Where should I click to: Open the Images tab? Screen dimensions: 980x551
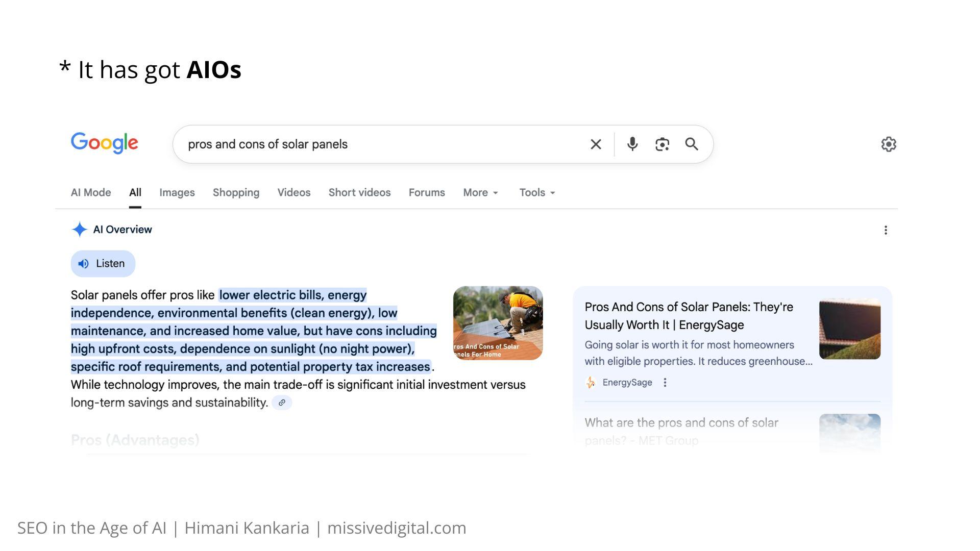(177, 193)
